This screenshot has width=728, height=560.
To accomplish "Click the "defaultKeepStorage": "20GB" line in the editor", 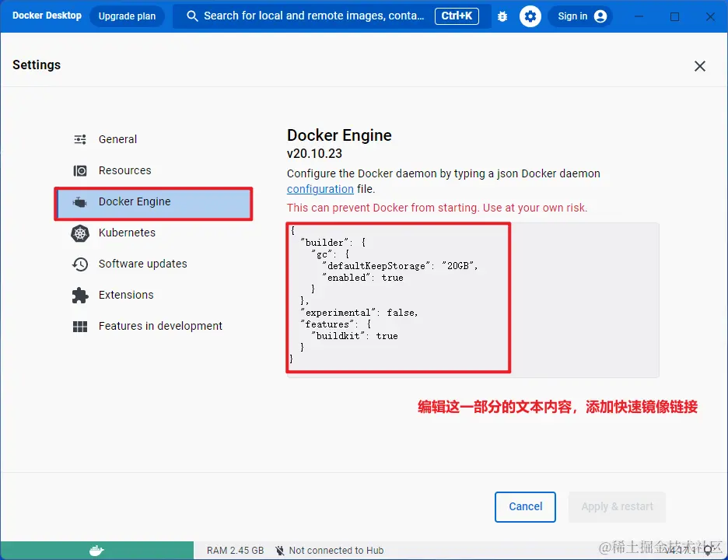I will click(401, 266).
